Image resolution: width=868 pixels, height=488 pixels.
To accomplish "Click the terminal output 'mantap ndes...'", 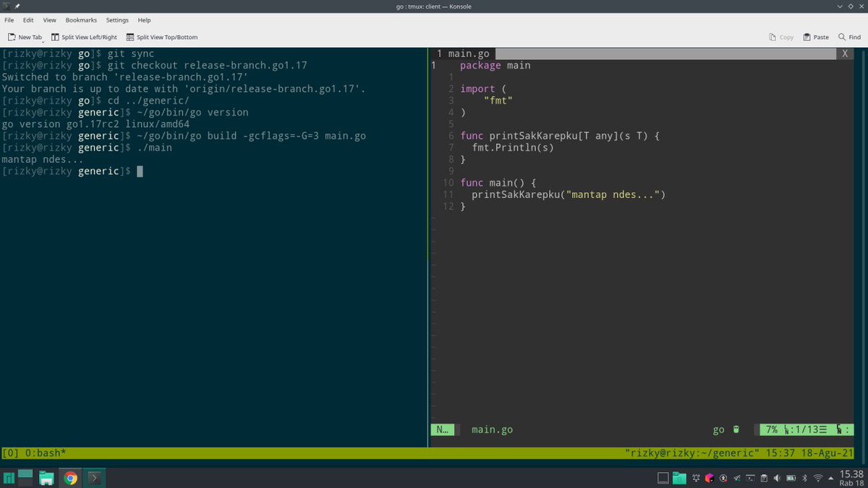I will pyautogui.click(x=43, y=160).
